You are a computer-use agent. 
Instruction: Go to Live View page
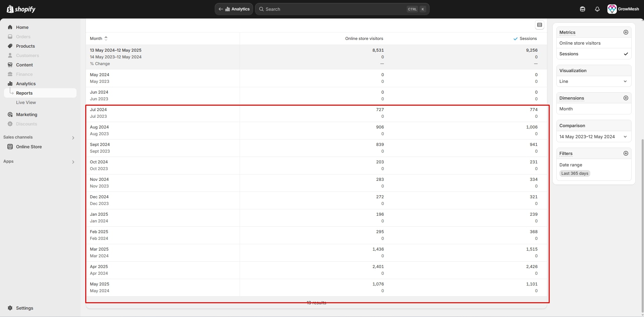point(26,102)
